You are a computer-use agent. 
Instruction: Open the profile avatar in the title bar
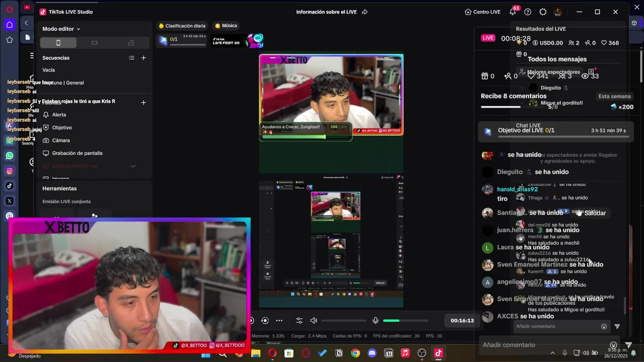click(x=558, y=12)
